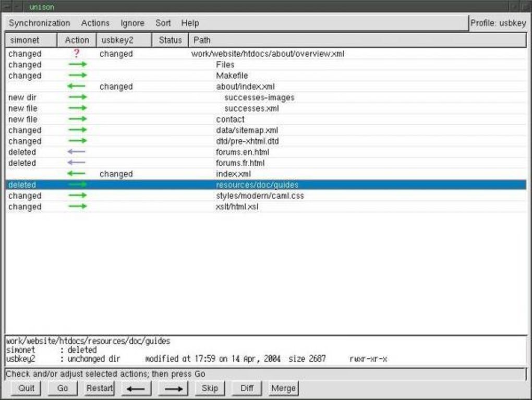Image resolution: width=532 pixels, height=400 pixels.
Task: Select the successes.xml path entry
Action: pos(251,108)
